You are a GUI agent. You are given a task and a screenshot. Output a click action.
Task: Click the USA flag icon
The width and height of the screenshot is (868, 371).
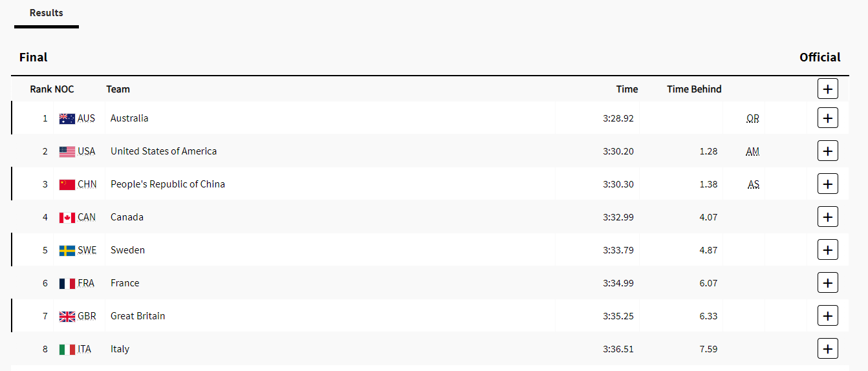coord(67,152)
